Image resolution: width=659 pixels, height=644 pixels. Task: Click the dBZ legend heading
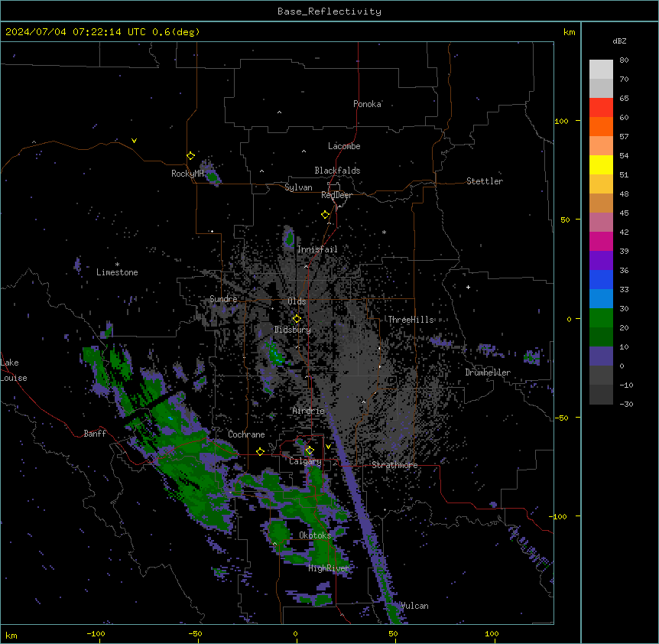pyautogui.click(x=619, y=41)
